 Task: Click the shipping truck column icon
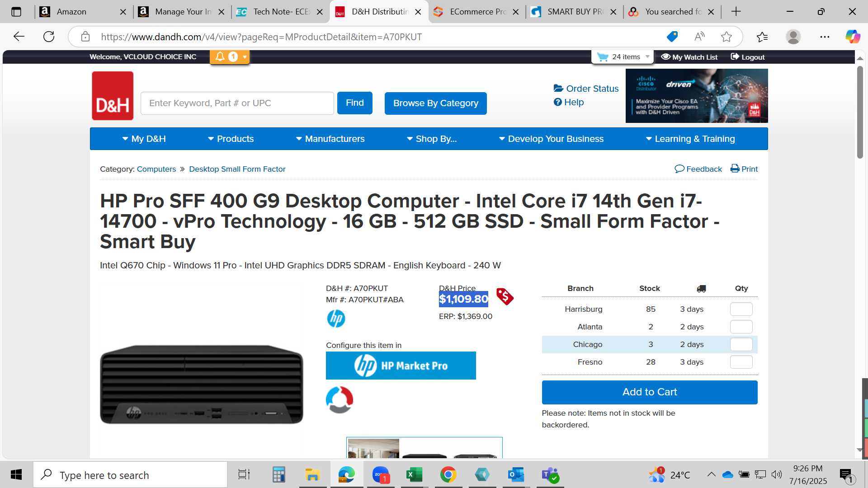(701, 289)
